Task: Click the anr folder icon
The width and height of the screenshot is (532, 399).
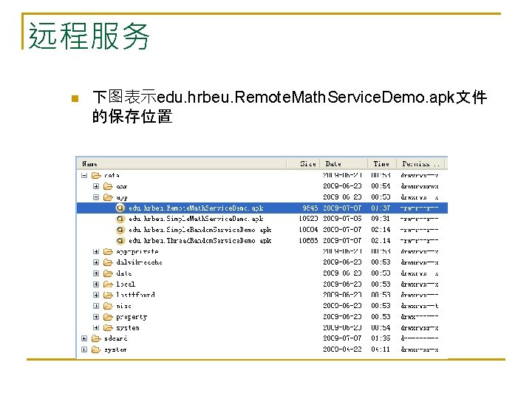Action: [x=108, y=186]
